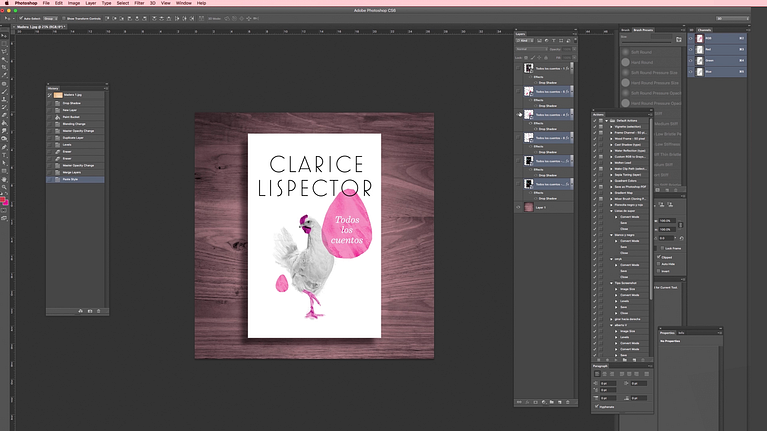
Task: Expand the Vignette (selection) action
Action: 611,126
